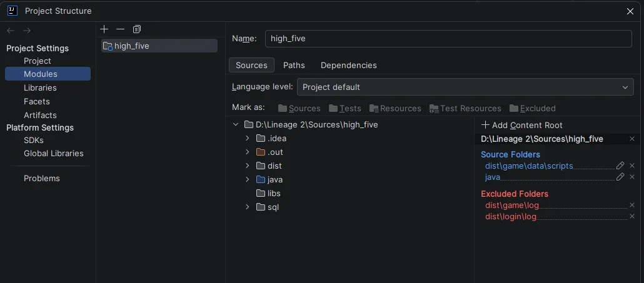Edit properties of java source folder
The image size is (644, 283).
(x=620, y=177)
